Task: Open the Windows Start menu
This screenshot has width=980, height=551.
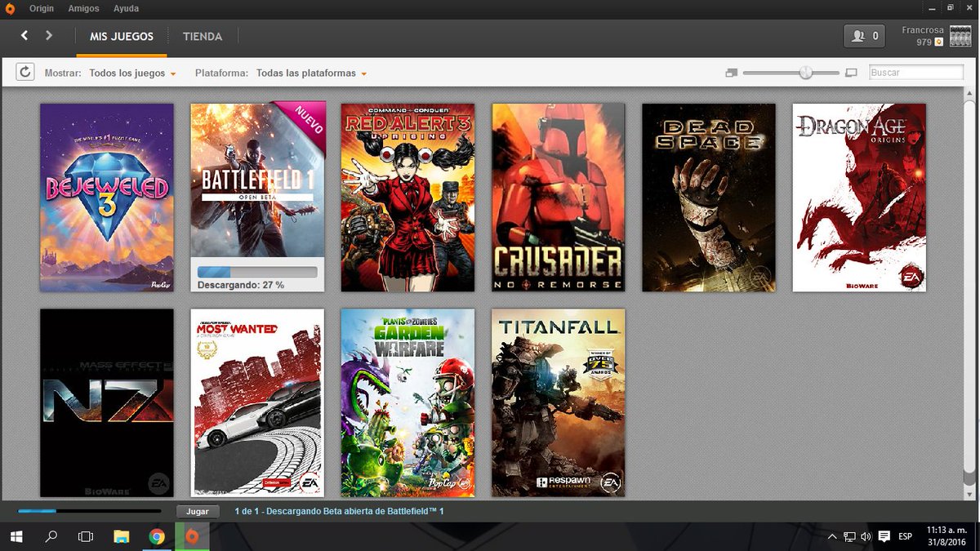Action: (16, 536)
